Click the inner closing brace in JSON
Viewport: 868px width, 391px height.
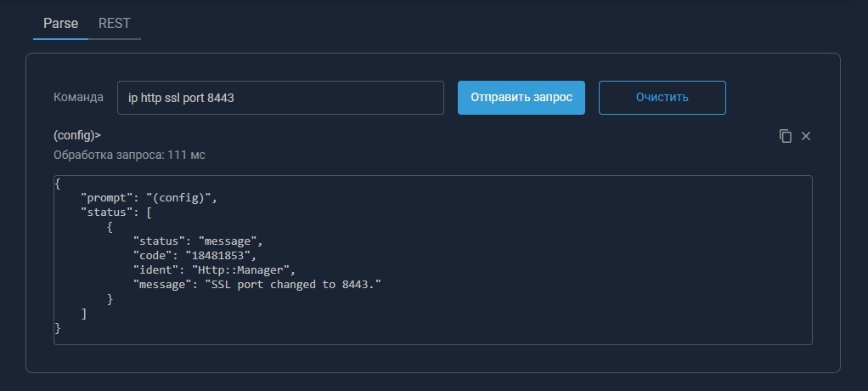point(110,299)
